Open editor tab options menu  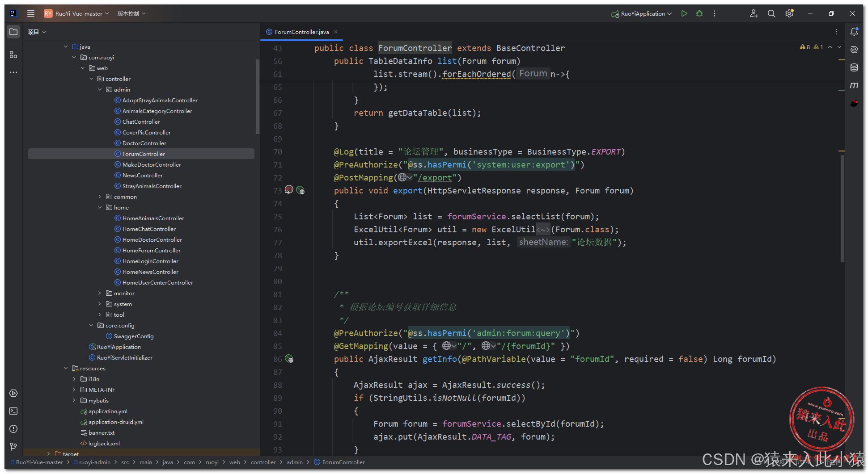(x=836, y=32)
